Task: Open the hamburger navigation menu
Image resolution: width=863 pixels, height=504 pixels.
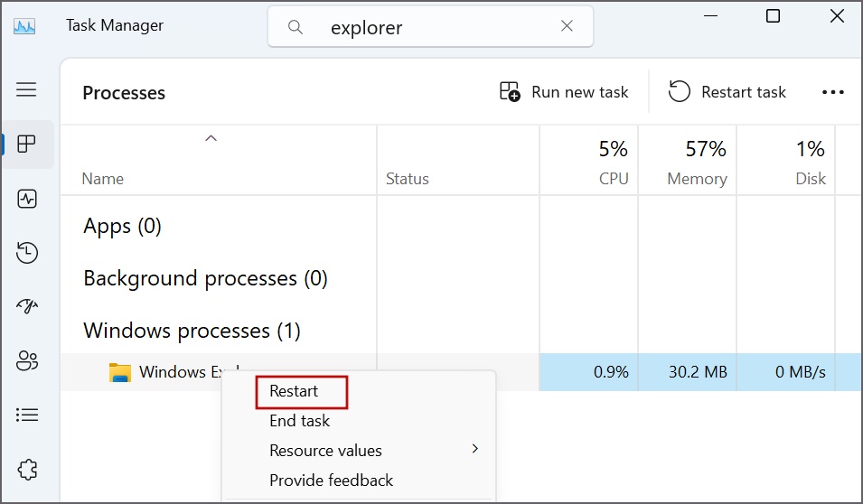Action: pyautogui.click(x=26, y=89)
